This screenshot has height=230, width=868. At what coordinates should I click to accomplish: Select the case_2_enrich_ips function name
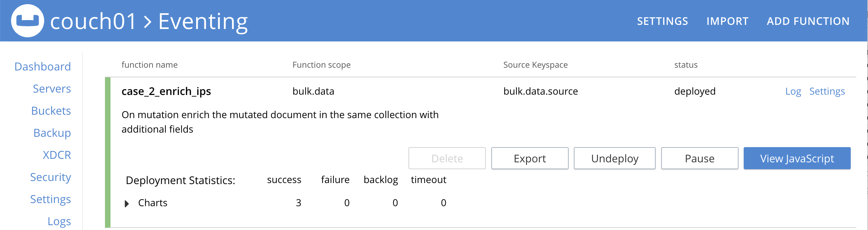(x=167, y=91)
